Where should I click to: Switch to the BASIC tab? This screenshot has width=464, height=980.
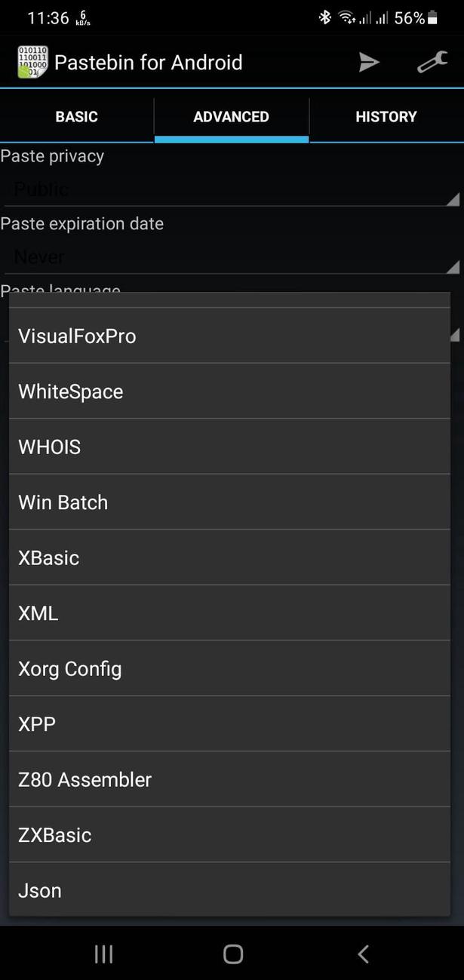pyautogui.click(x=77, y=116)
